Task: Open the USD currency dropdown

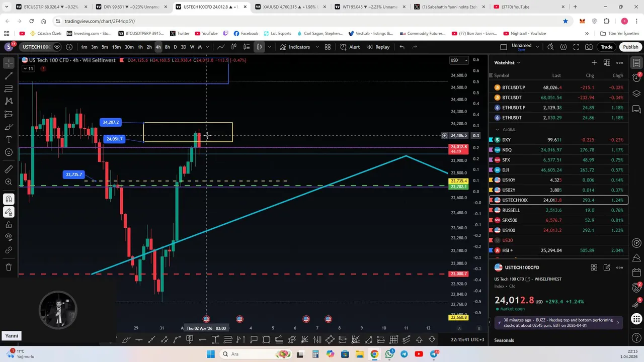Action: click(458, 60)
